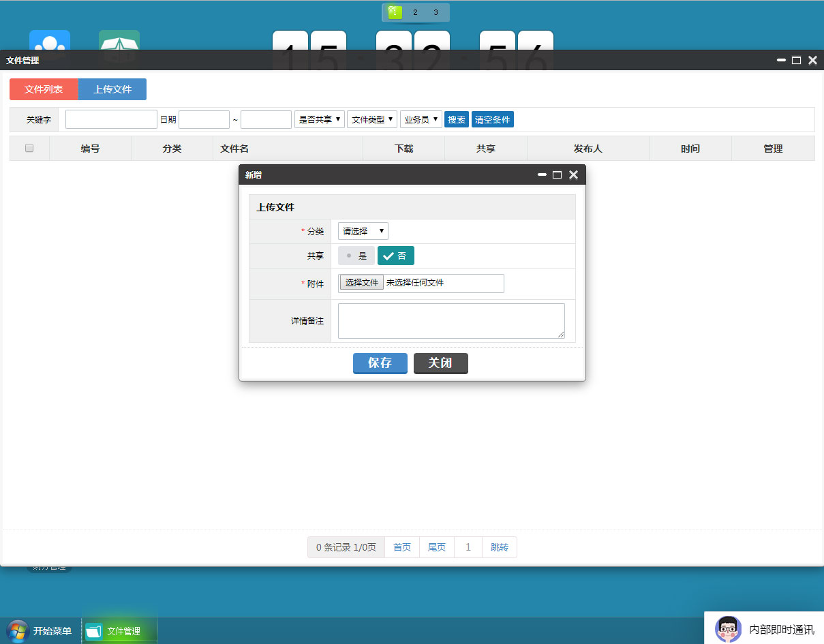Open the blue contacts desktop icon

coord(50,40)
